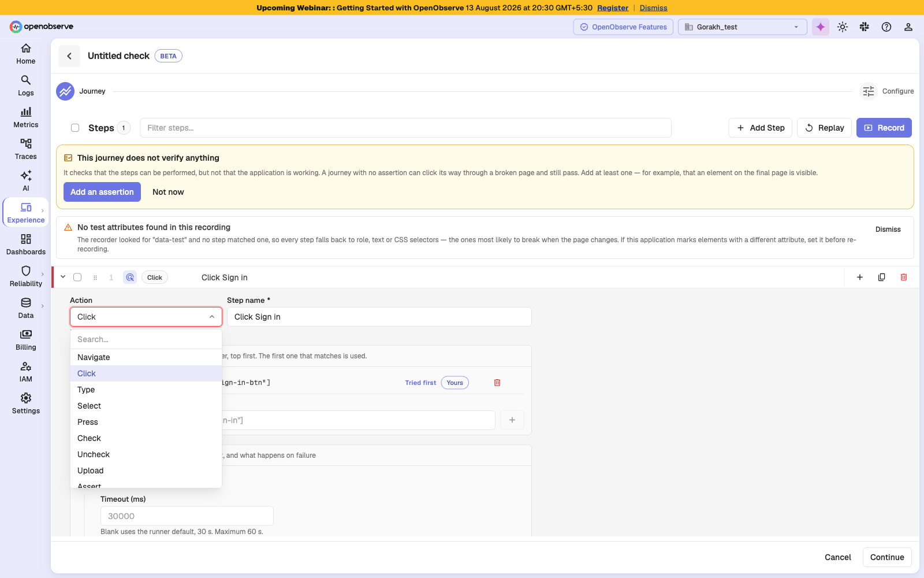Screen dimensions: 924x578
Task: Expand the Data submenu chevron
Action: pos(43,306)
